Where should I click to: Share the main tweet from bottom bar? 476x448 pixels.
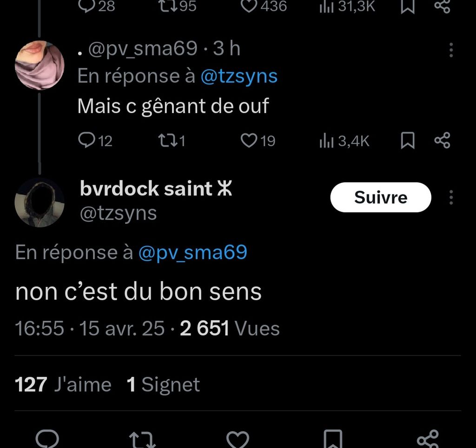(x=428, y=439)
